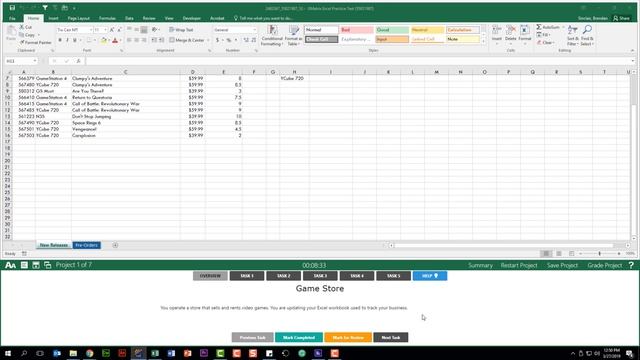Image resolution: width=640 pixels, height=360 pixels.
Task: Click the Copy button in Clipboard
Action: tap(27, 35)
